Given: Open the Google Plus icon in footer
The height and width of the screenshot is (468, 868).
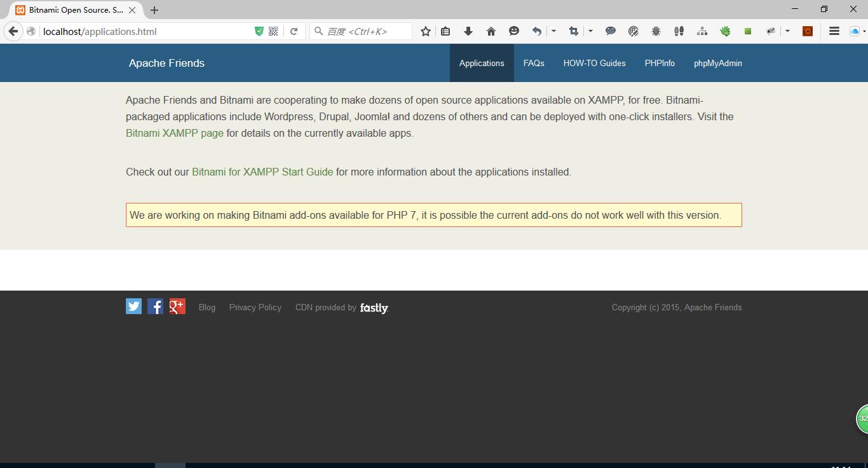Looking at the screenshot, I should coord(177,306).
